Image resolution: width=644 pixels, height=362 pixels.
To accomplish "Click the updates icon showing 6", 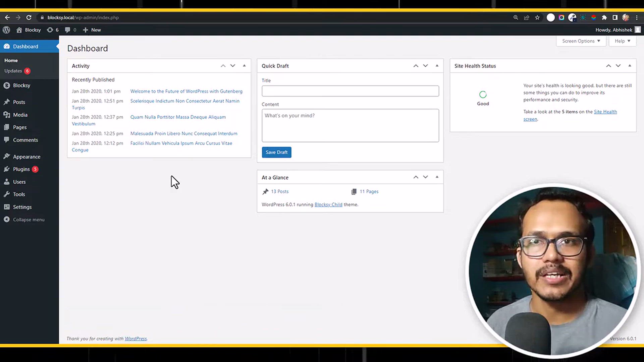I will pyautogui.click(x=53, y=30).
